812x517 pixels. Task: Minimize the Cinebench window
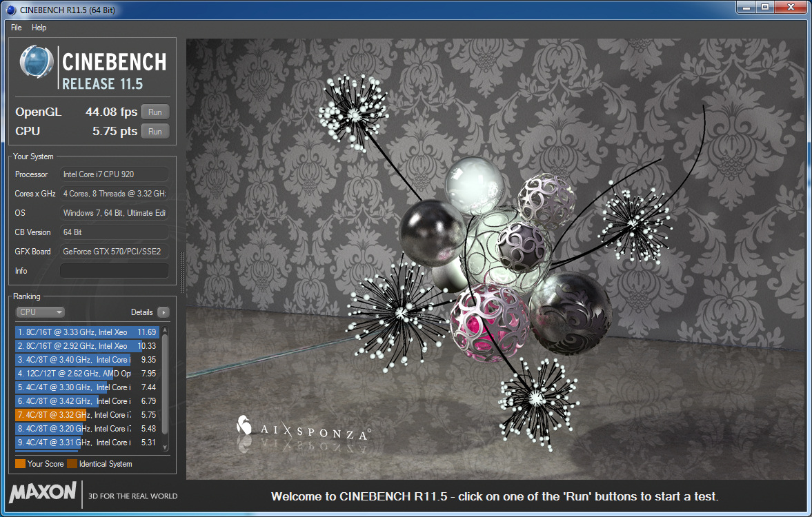pyautogui.click(x=746, y=7)
